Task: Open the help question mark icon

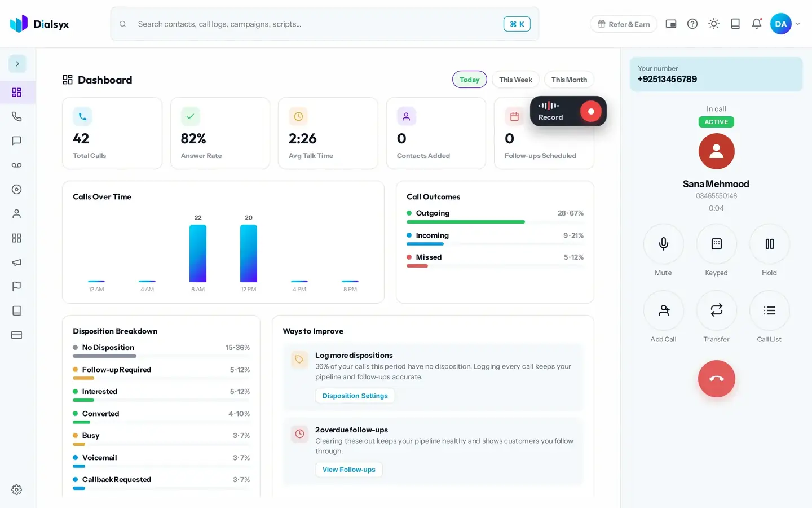Action: click(692, 24)
